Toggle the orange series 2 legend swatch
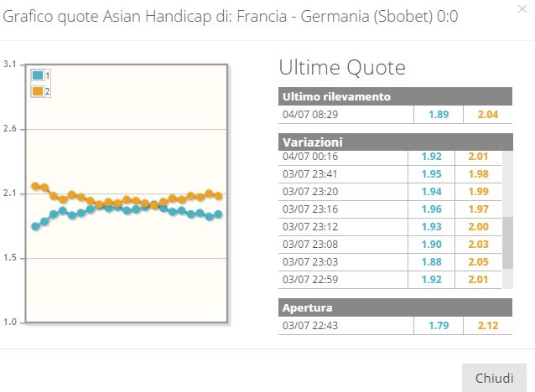 (x=38, y=91)
